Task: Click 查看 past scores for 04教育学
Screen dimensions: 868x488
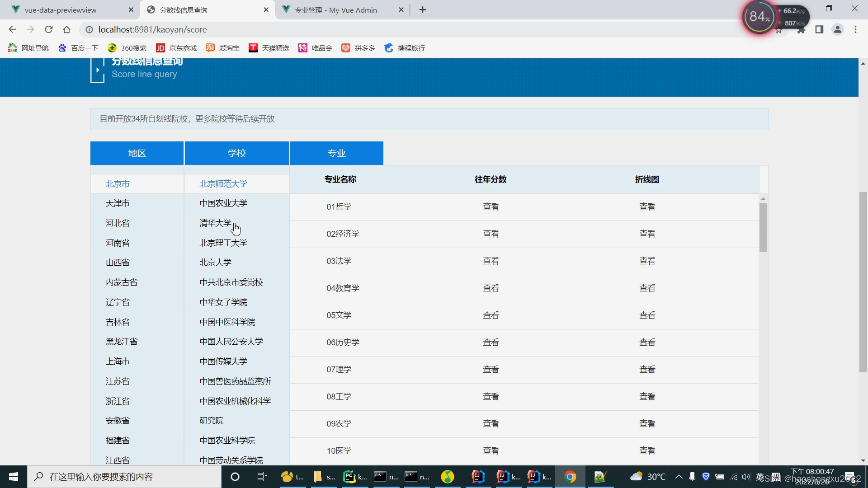Action: pyautogui.click(x=491, y=288)
